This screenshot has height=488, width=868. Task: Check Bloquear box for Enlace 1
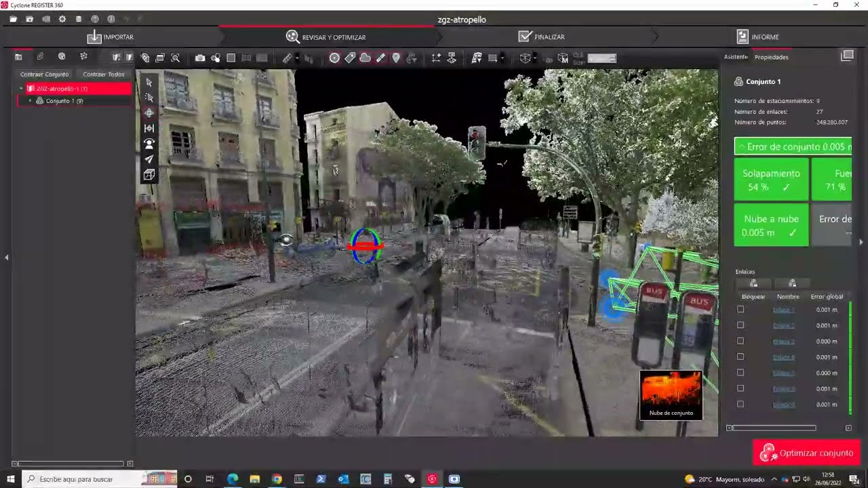(741, 309)
